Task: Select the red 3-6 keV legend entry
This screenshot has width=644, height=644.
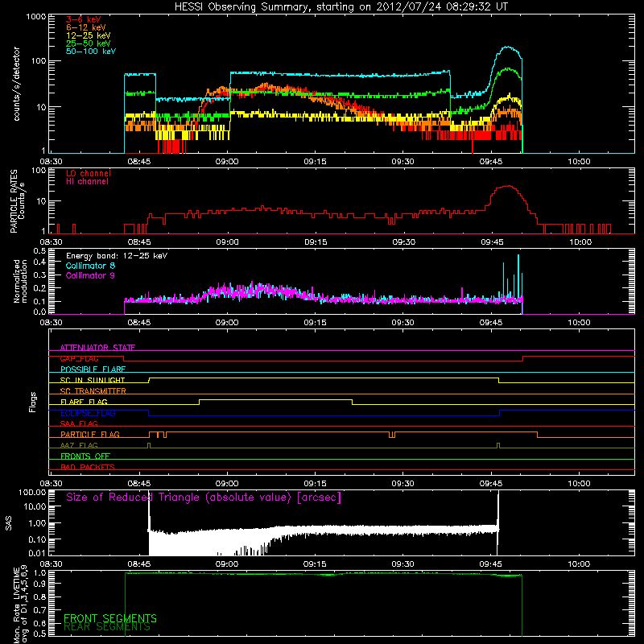Action: tap(83, 19)
